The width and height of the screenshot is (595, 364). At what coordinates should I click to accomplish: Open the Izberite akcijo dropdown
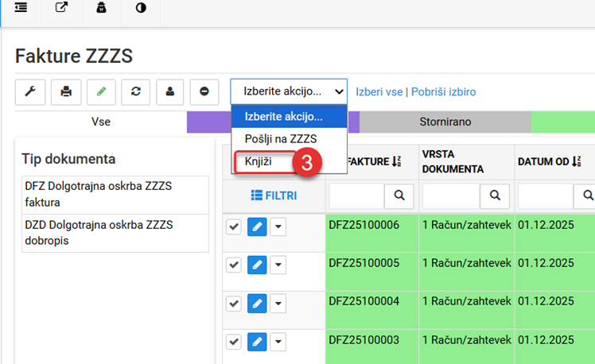(289, 91)
